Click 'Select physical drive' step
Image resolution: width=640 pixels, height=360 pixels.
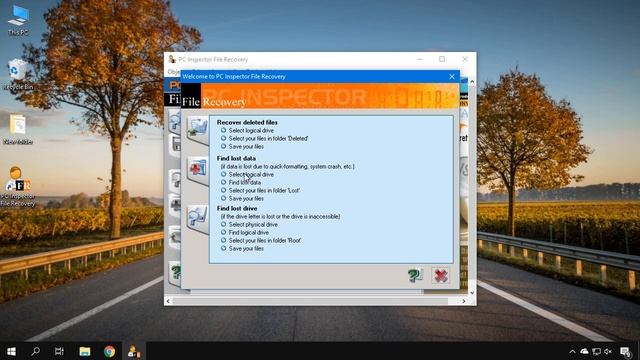(253, 224)
